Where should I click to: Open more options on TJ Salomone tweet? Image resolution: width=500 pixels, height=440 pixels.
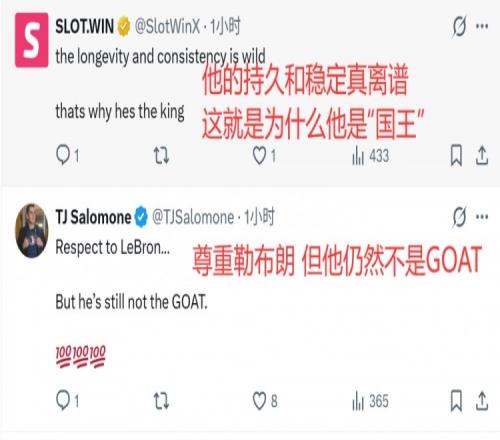[482, 217]
